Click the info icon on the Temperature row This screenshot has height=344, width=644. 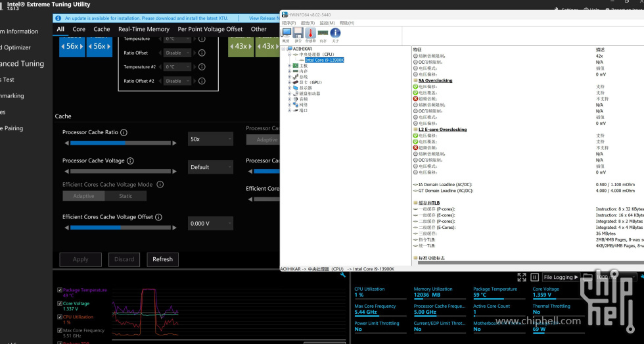[202, 39]
